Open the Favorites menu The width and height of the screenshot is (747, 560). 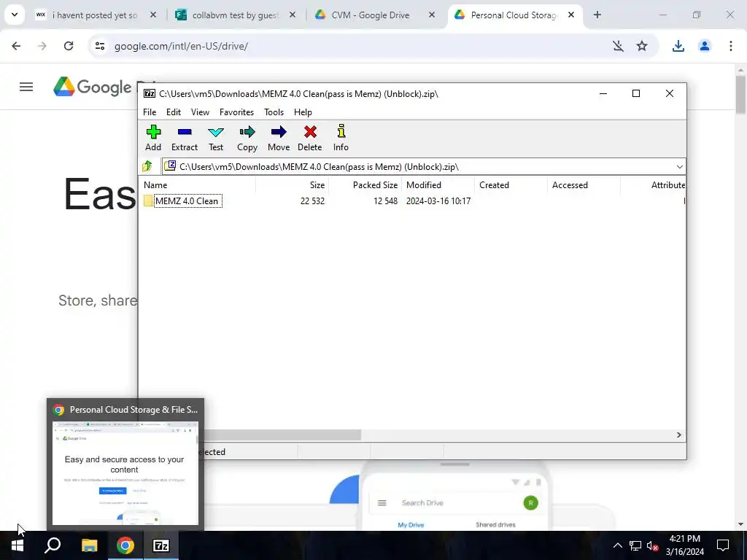[x=237, y=112]
